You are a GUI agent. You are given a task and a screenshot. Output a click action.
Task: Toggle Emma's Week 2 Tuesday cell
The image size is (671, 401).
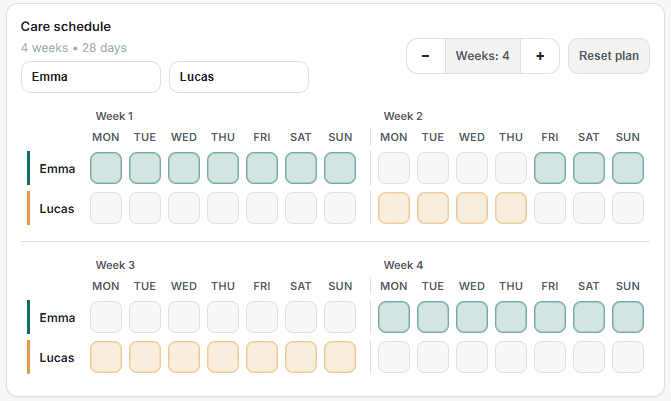pos(433,168)
